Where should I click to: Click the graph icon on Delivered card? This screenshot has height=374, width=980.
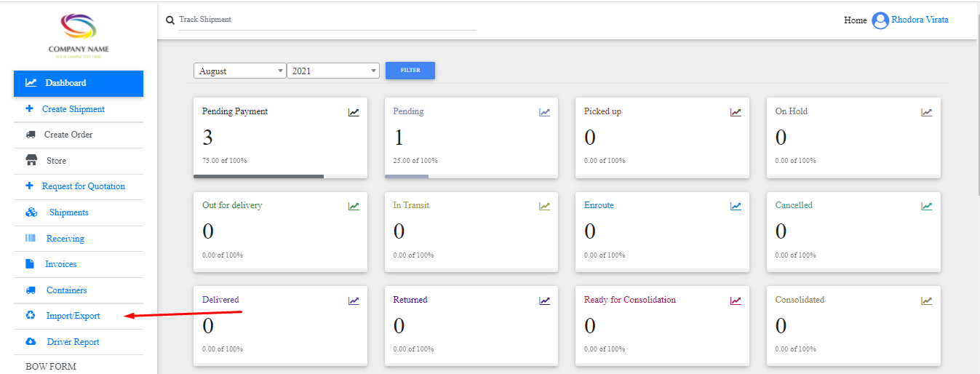click(353, 301)
